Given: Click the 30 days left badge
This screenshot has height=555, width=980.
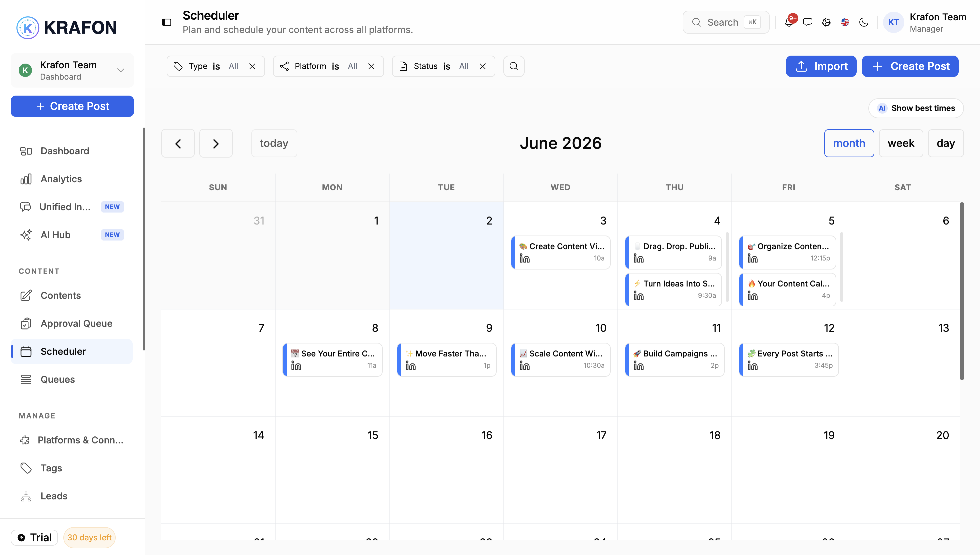Looking at the screenshot, I should pos(89,537).
